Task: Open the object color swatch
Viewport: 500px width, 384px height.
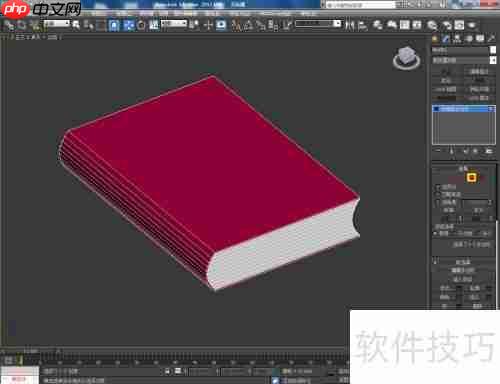Action: [x=493, y=50]
